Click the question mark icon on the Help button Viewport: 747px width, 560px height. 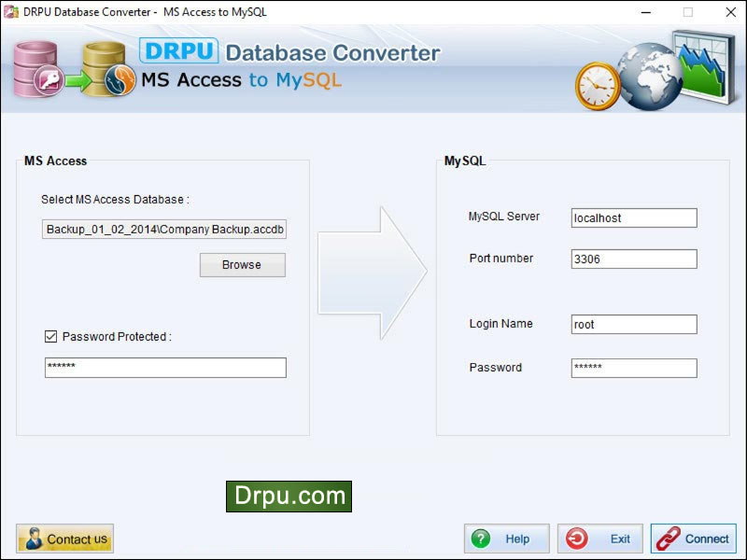tap(482, 539)
